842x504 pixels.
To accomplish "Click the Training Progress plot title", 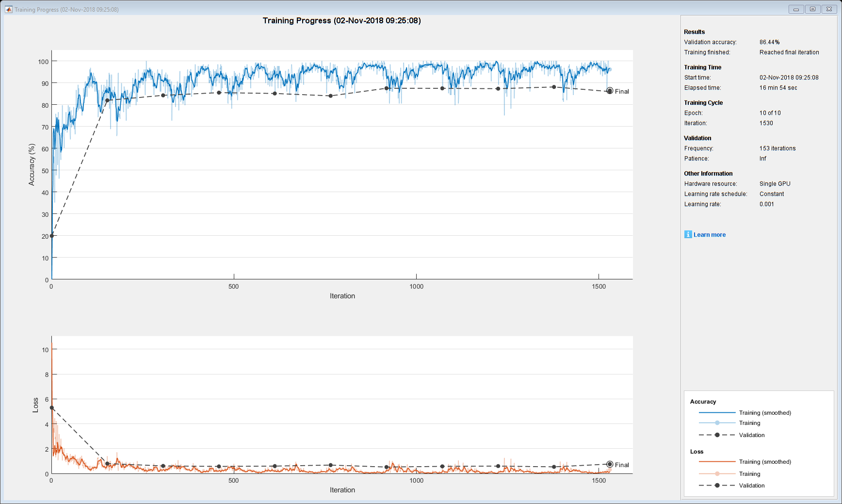I will pyautogui.click(x=342, y=20).
